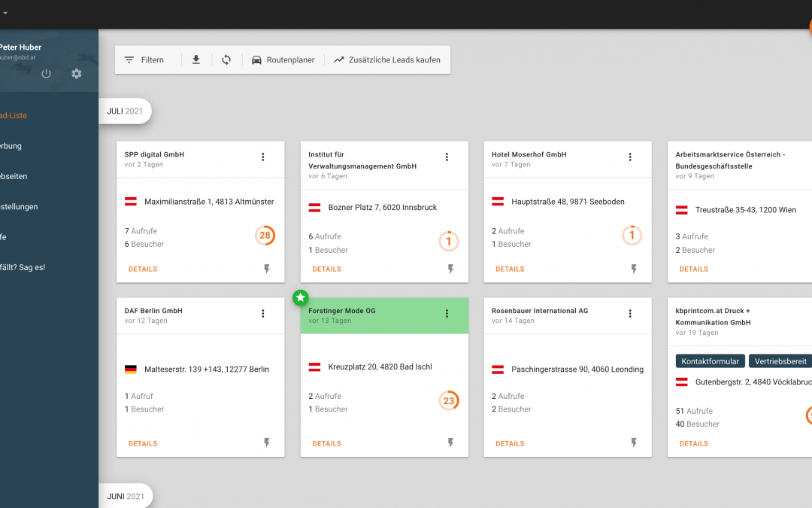Select the Webseiten sidebar item
This screenshot has width=812, height=508.
pyautogui.click(x=14, y=176)
